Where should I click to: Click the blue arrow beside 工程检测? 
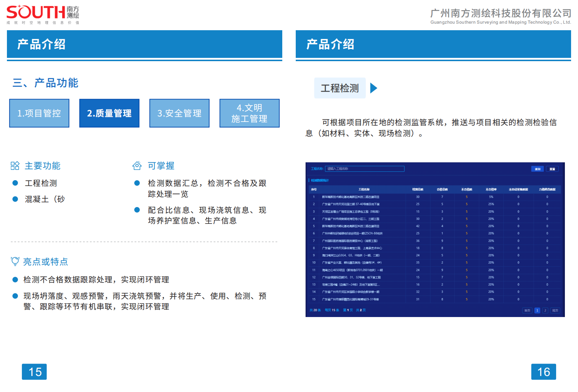click(374, 88)
